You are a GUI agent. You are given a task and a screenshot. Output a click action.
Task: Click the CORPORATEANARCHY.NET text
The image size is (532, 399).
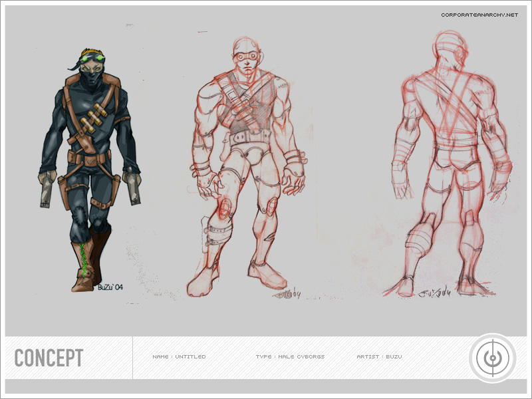pyautogui.click(x=479, y=15)
